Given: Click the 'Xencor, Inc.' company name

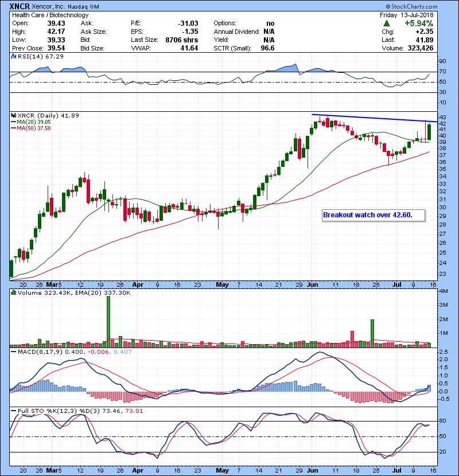Looking at the screenshot, I should (x=48, y=6).
